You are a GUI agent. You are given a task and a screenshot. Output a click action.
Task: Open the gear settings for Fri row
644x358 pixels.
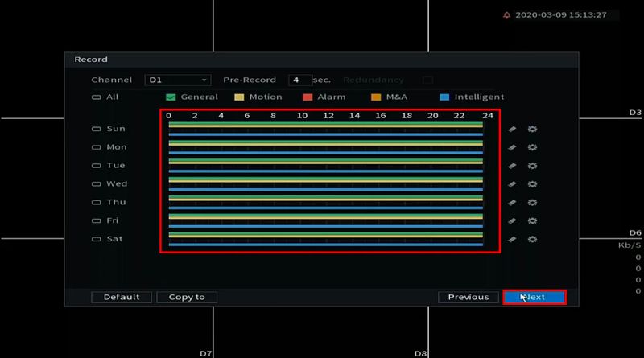click(x=532, y=221)
